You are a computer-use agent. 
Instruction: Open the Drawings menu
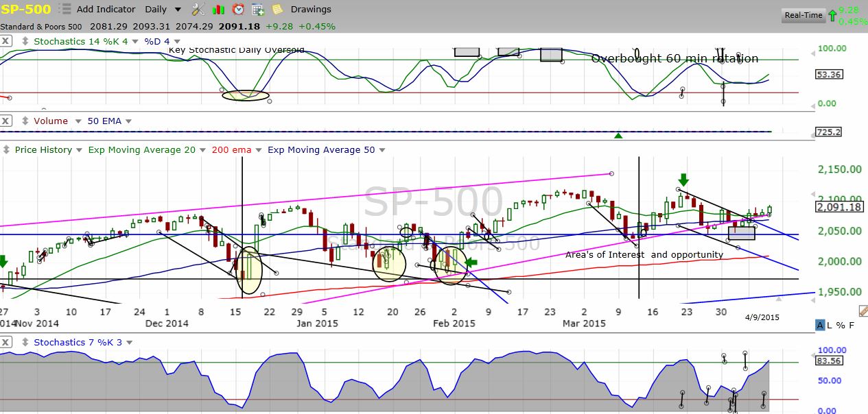(x=311, y=10)
